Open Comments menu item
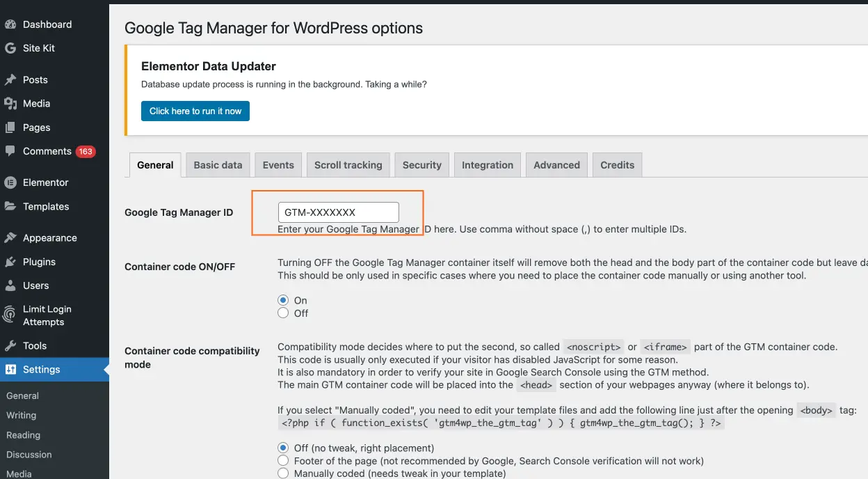The width and height of the screenshot is (868, 479). point(47,151)
